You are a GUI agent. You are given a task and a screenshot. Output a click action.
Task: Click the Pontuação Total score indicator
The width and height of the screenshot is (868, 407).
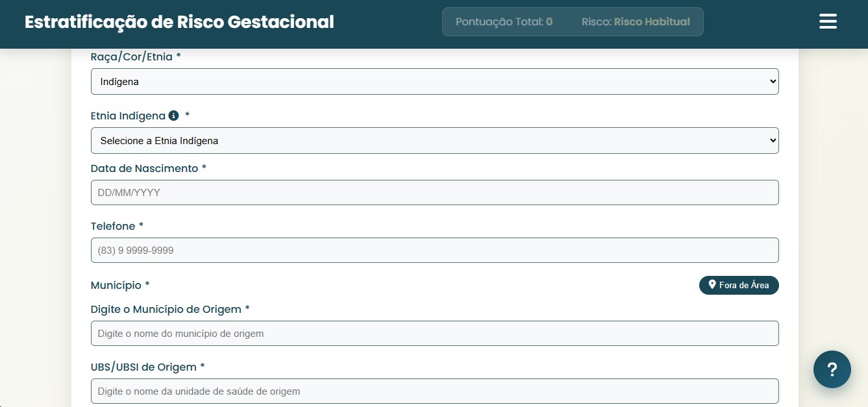(504, 21)
